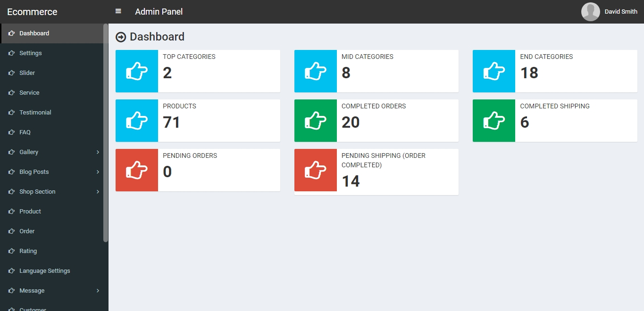Viewport: 644px width, 311px height.
Task: Click the hamburger menu toggle icon
Action: (118, 11)
